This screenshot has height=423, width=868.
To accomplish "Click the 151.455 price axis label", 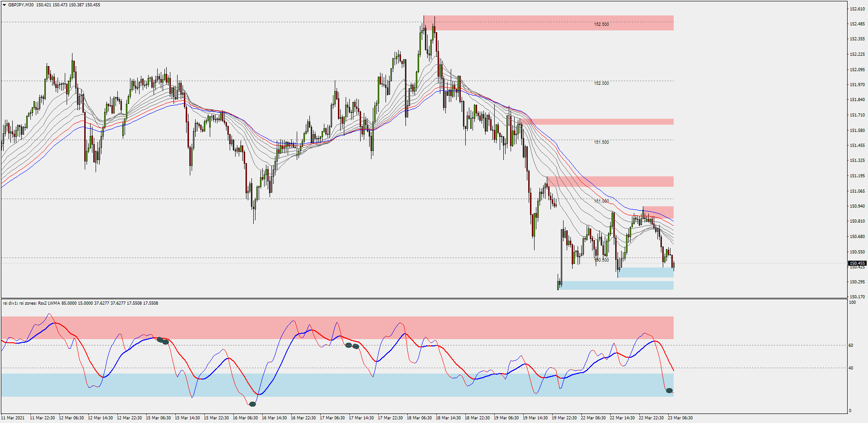I will (857, 146).
